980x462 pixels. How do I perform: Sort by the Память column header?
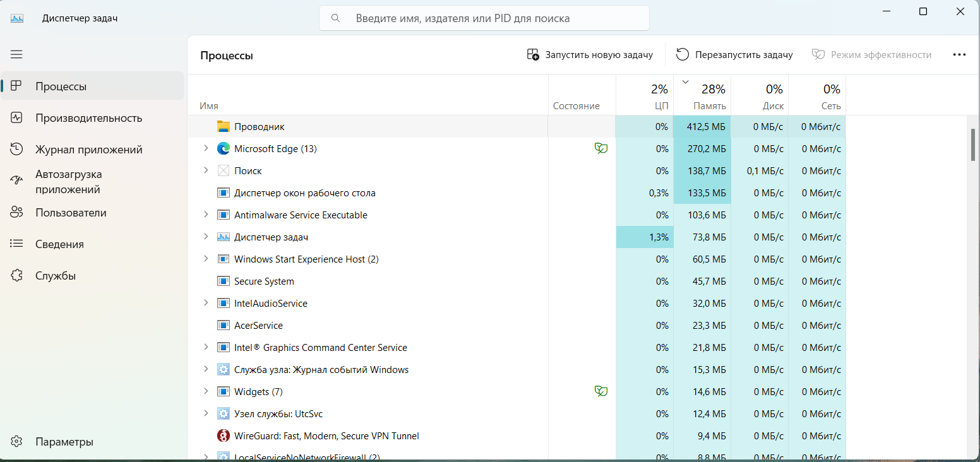(x=702, y=95)
